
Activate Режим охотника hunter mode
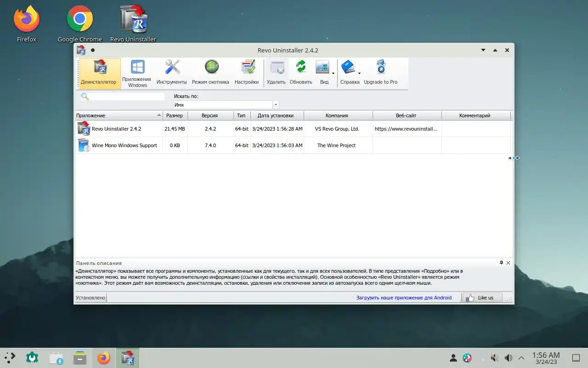[211, 73]
